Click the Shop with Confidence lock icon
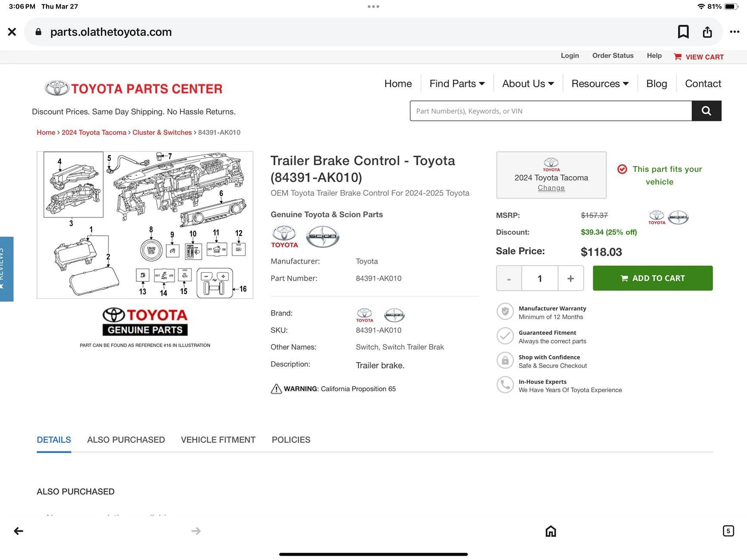 pos(505,361)
